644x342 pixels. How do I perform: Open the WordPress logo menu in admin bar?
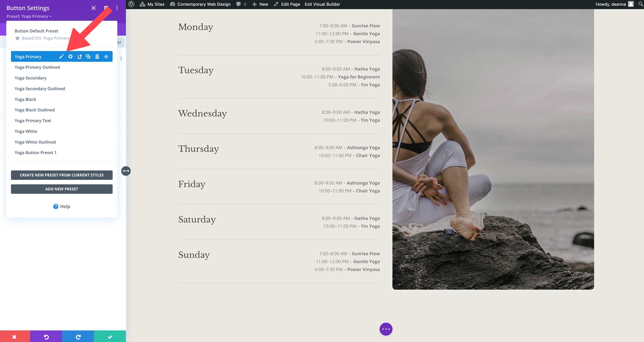click(132, 4)
